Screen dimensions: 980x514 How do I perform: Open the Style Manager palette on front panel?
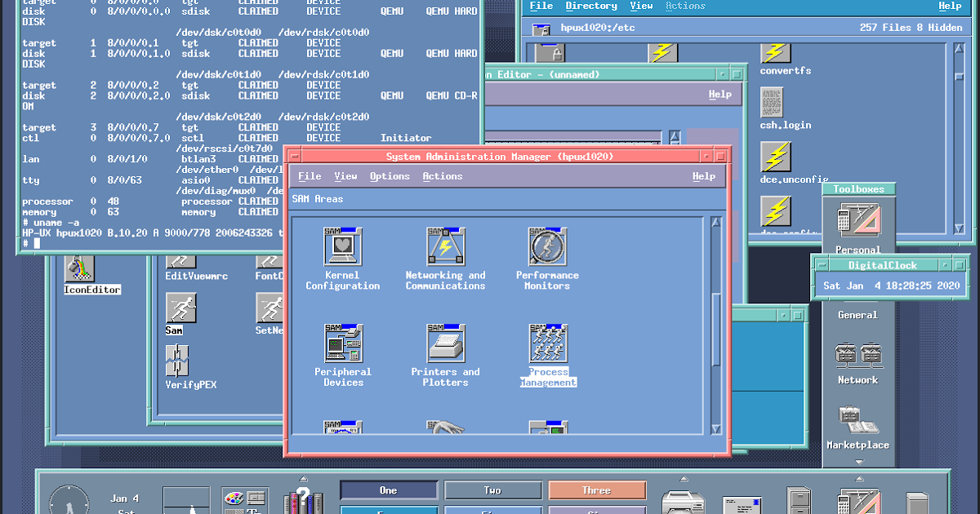tap(234, 498)
